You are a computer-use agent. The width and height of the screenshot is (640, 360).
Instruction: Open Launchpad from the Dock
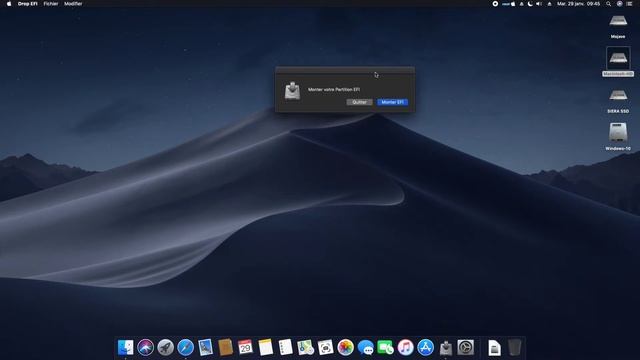165,347
